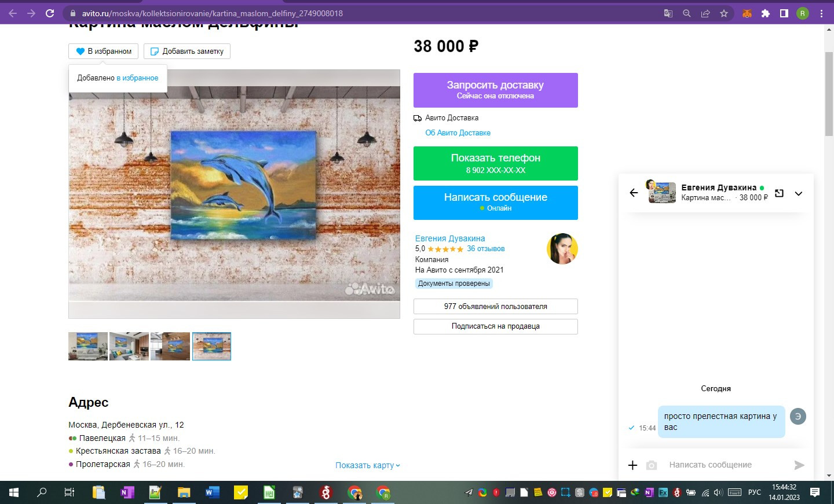Select third thumbnail with dark wall
834x504 pixels.
pyautogui.click(x=170, y=346)
